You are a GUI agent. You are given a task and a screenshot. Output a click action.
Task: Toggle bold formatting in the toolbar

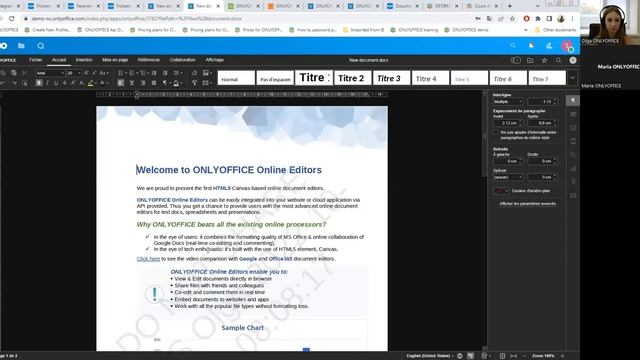(x=39, y=83)
